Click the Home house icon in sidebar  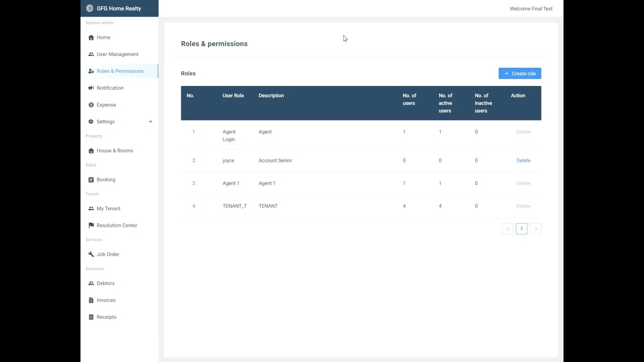91,38
